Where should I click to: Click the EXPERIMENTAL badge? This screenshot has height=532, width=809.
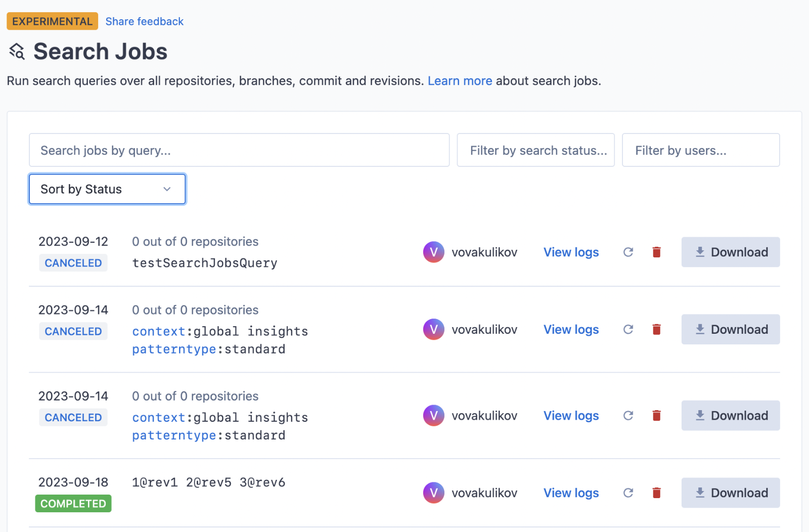[x=52, y=21]
